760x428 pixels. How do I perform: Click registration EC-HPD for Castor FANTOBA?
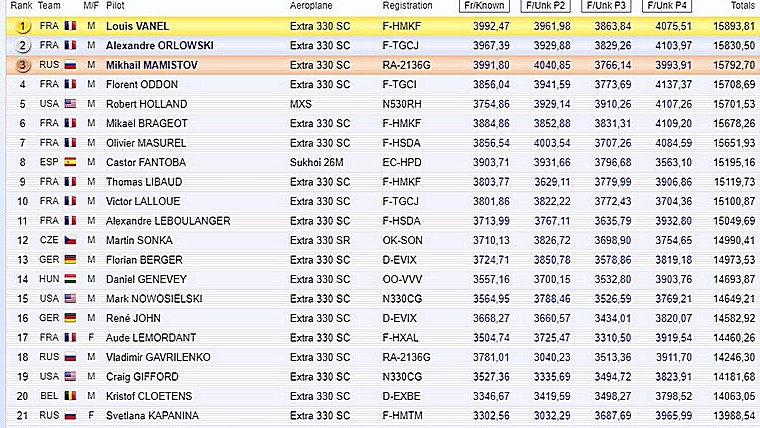tap(402, 162)
